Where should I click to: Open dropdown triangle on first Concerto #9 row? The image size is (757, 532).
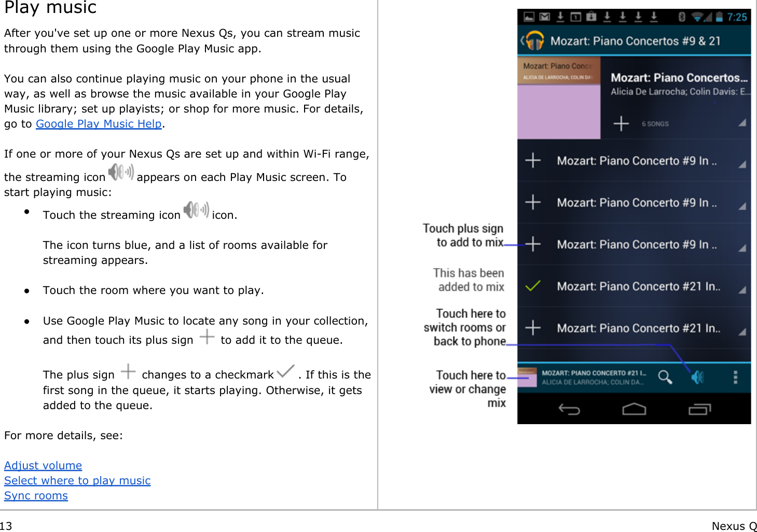[x=742, y=164]
